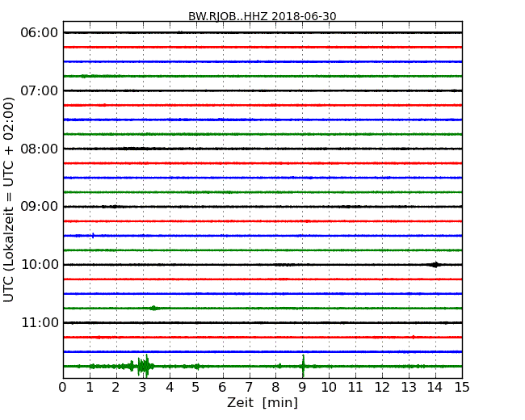525x420 pixels.
Task: Click the green bump near minute 3.4 on 10:45 trace
Action: pos(153,308)
